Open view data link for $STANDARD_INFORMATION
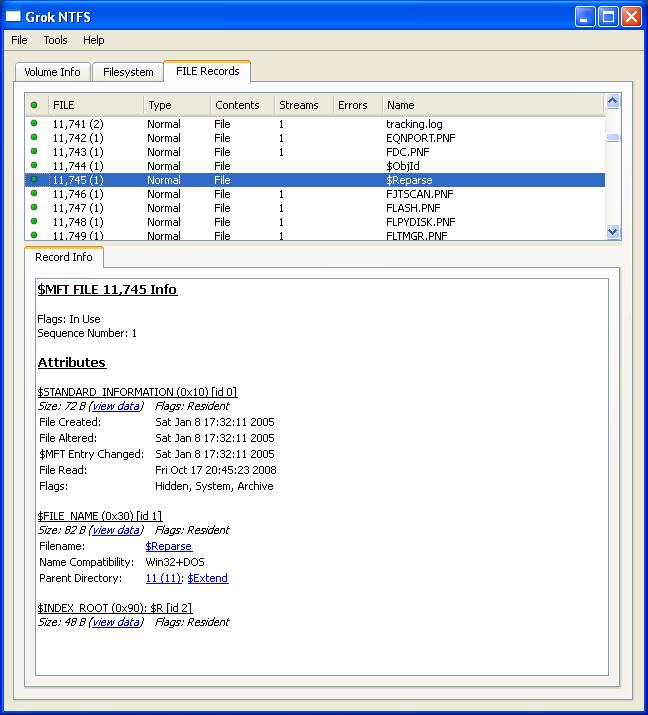This screenshot has width=648, height=715. 116,406
